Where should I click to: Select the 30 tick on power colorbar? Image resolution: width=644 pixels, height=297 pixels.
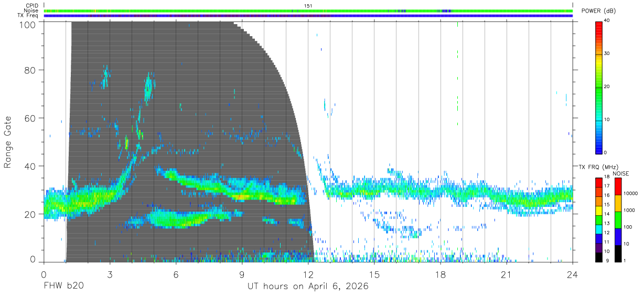click(607, 53)
